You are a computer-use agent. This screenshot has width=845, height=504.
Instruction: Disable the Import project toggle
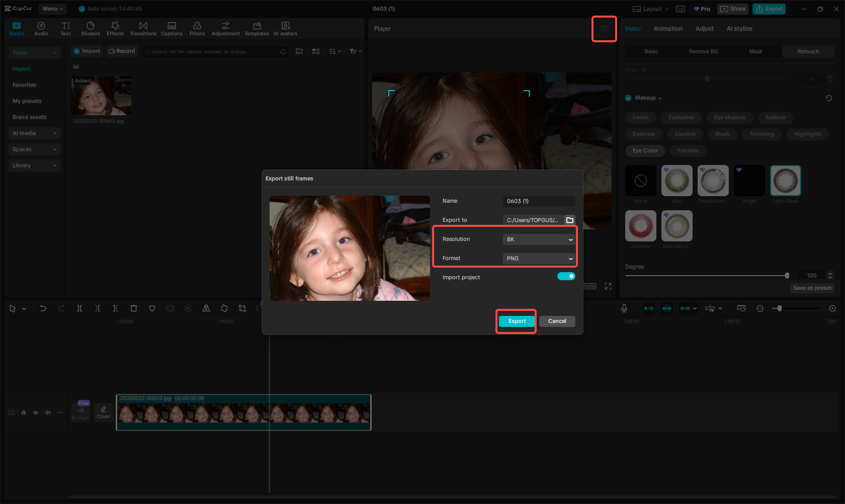(x=566, y=276)
